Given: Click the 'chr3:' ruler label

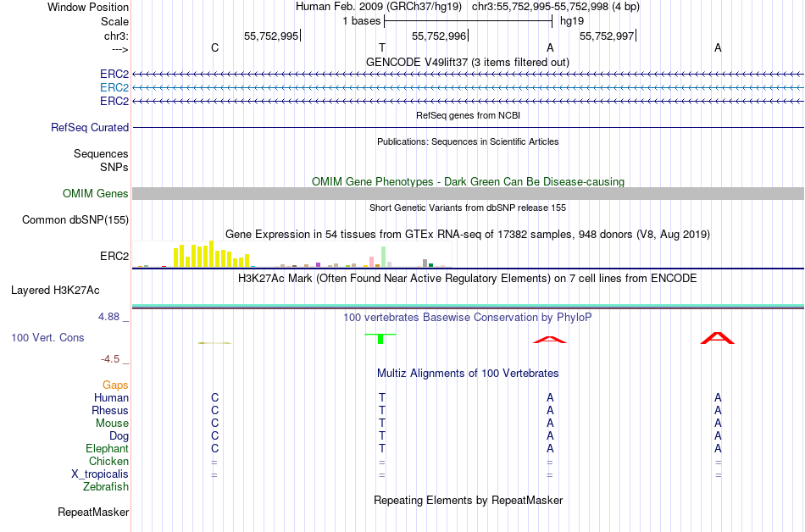Looking at the screenshot, I should (116, 36).
